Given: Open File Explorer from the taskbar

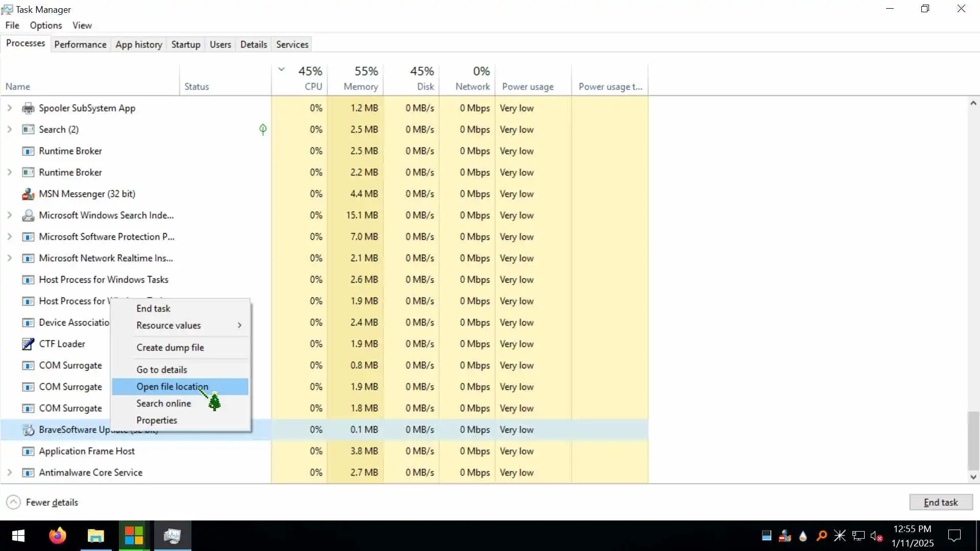Looking at the screenshot, I should pos(95,536).
